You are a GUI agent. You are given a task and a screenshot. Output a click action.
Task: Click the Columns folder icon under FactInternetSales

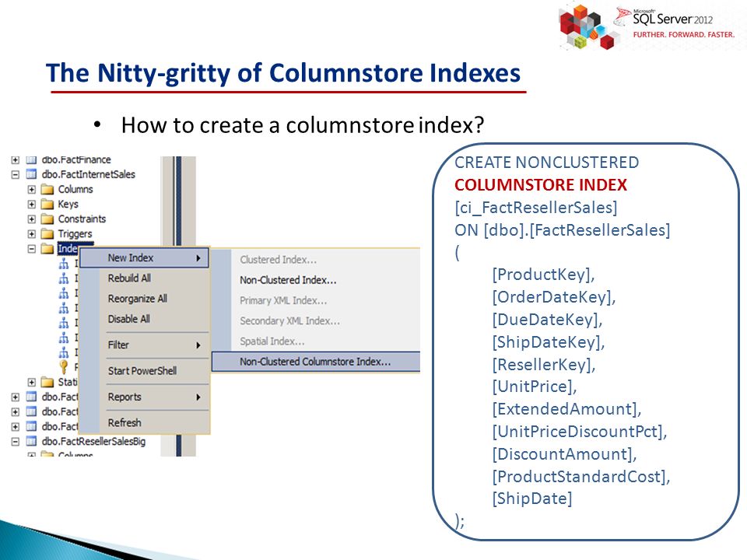click(47, 190)
